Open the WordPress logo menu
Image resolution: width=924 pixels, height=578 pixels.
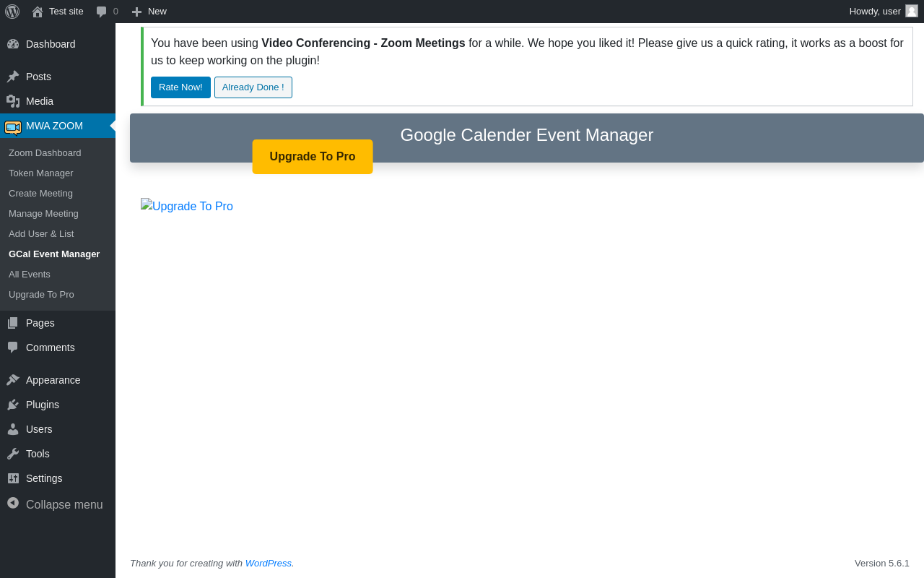pos(12,12)
